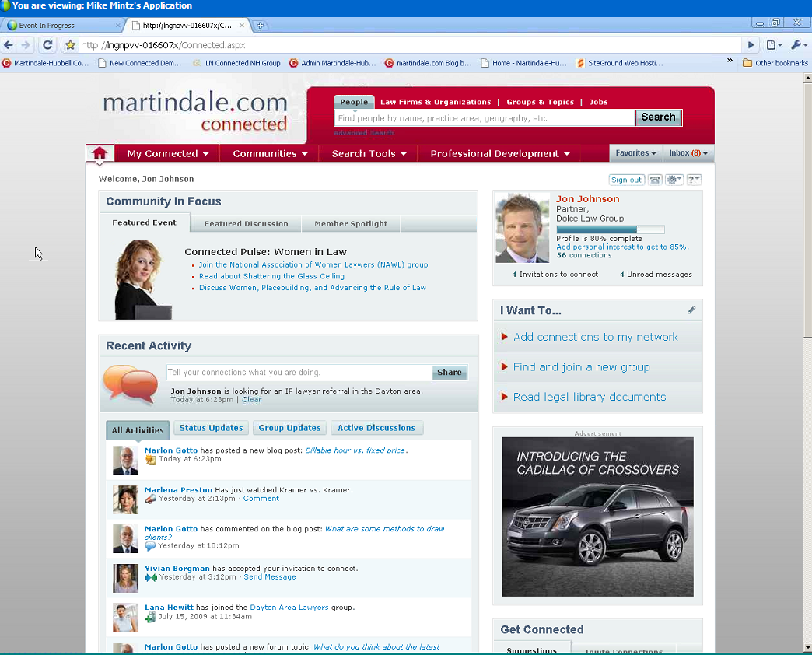
Task: Open a new browser tab
Action: pos(260,25)
